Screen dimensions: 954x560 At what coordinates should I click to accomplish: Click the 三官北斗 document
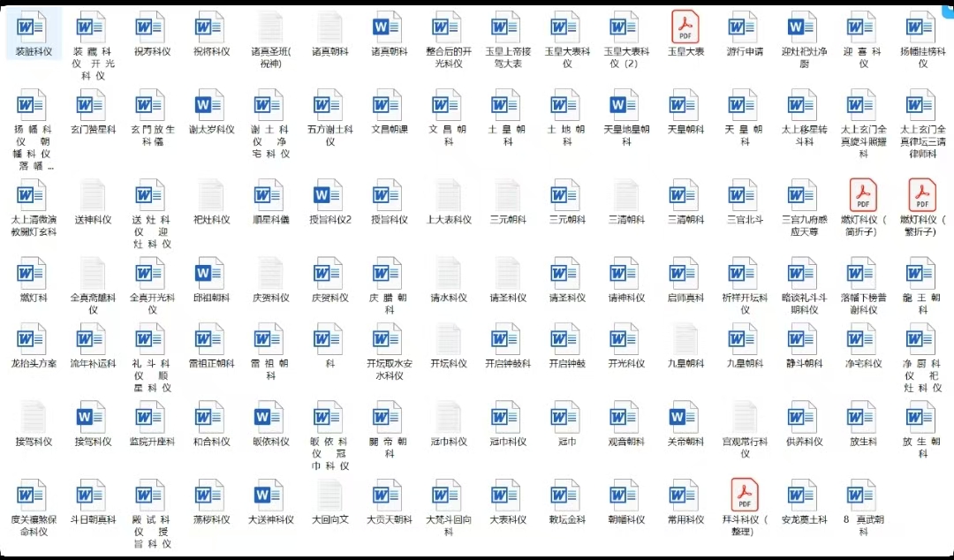744,196
